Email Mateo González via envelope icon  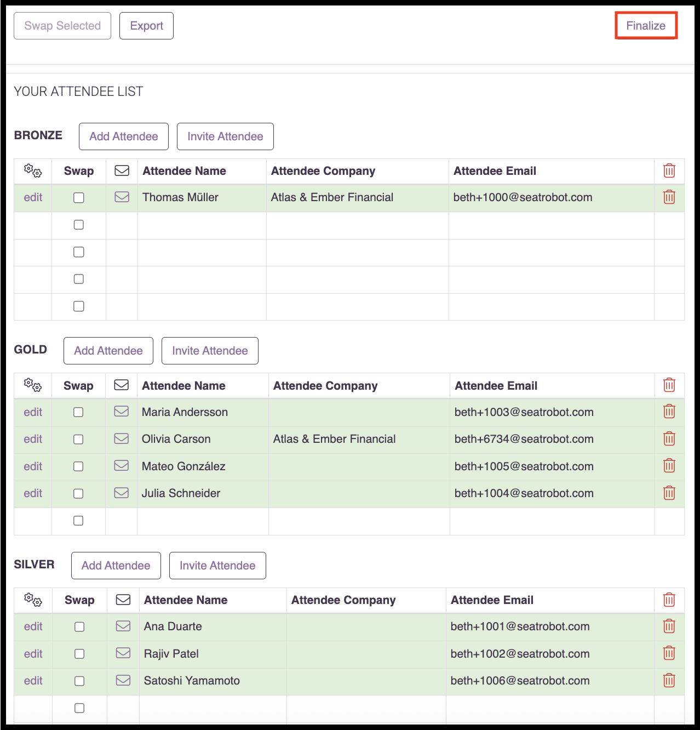pos(122,466)
